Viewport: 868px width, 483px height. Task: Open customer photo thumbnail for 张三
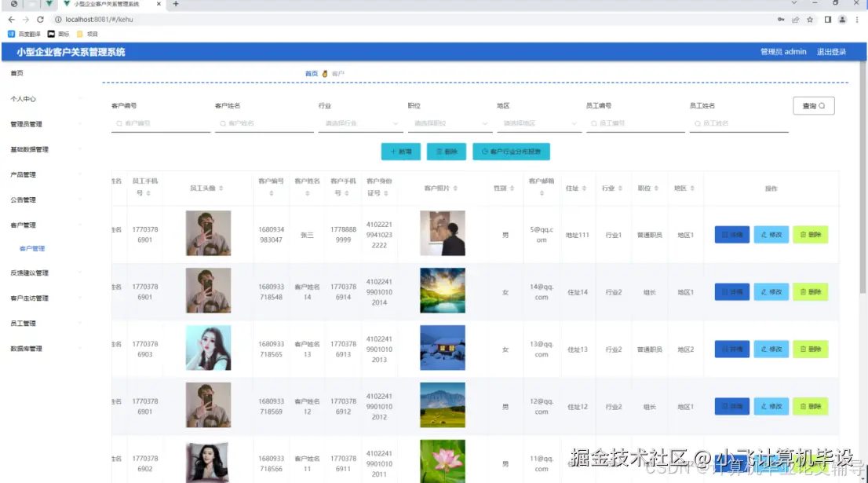point(443,233)
